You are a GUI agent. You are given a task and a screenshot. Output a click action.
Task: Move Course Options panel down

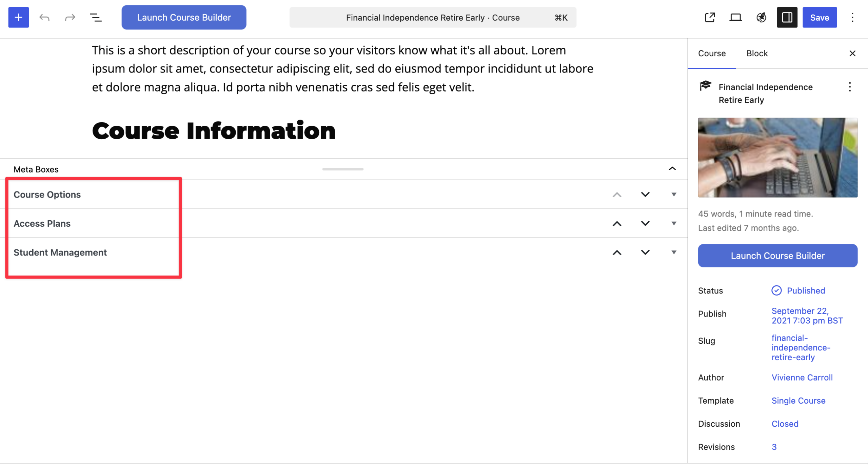click(645, 195)
